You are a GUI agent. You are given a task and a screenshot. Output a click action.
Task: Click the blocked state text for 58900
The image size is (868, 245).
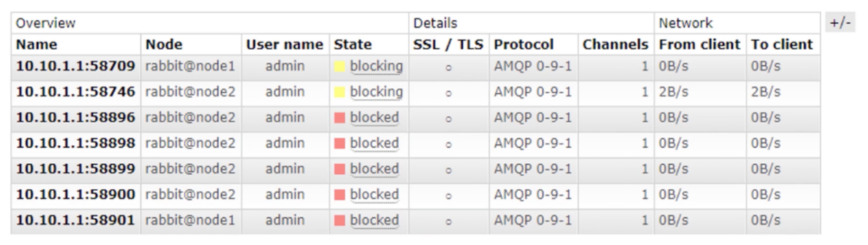coord(375,195)
